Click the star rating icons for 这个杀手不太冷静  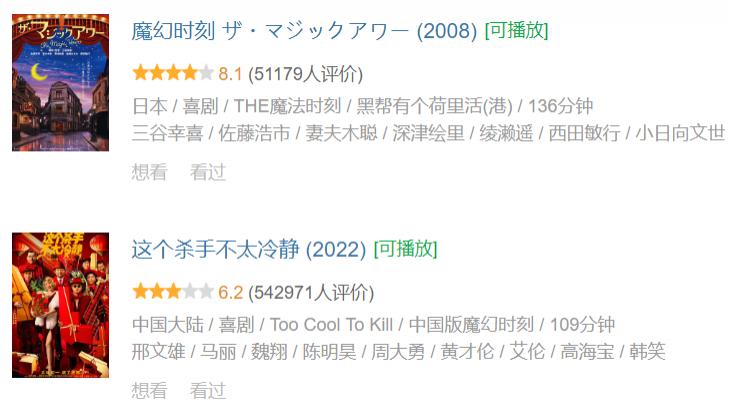(172, 292)
